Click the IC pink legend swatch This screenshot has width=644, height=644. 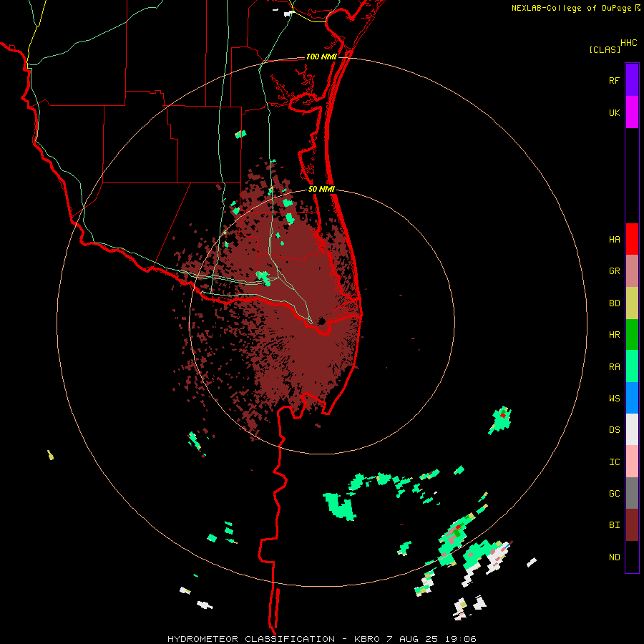tap(632, 462)
